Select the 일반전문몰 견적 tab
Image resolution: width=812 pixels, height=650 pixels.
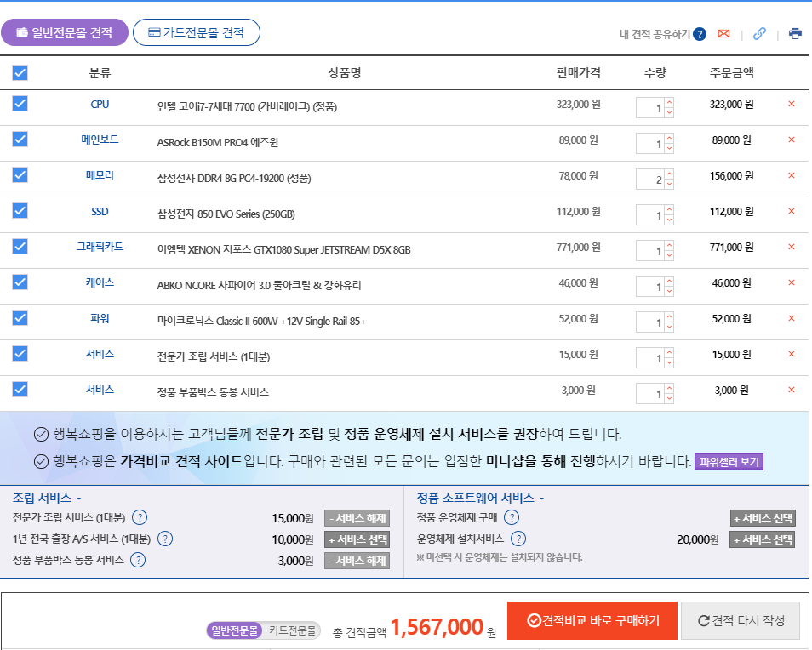pos(65,33)
